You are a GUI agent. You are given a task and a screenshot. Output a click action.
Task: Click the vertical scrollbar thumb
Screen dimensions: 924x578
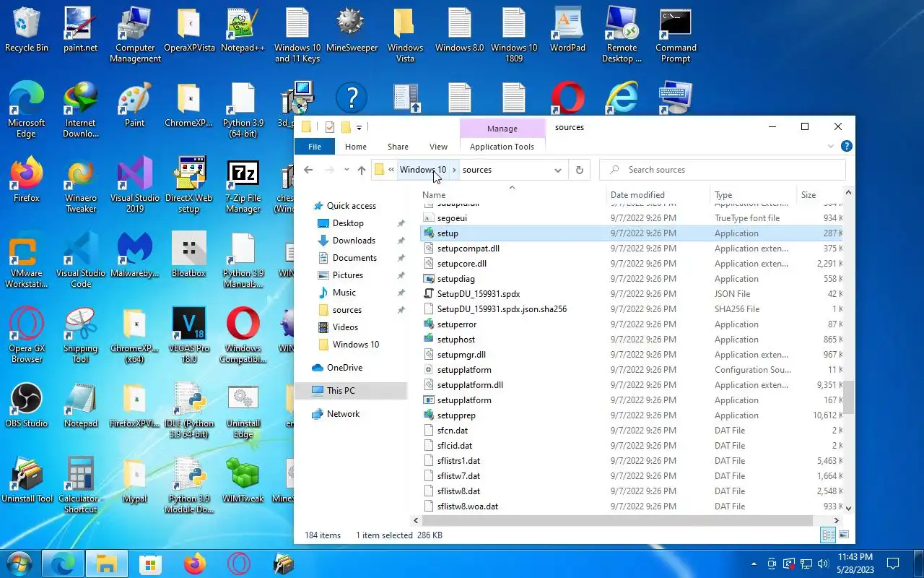pyautogui.click(x=849, y=396)
